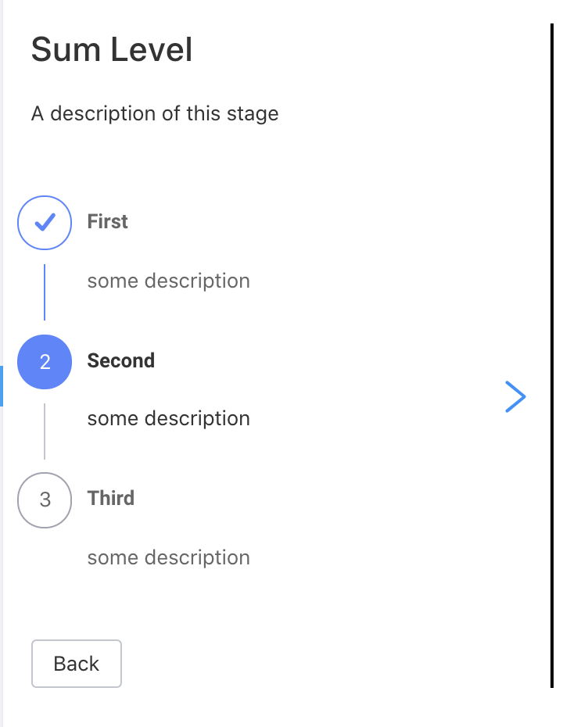Click 'some description' under the Third step
The image size is (588, 727).
coord(169,557)
